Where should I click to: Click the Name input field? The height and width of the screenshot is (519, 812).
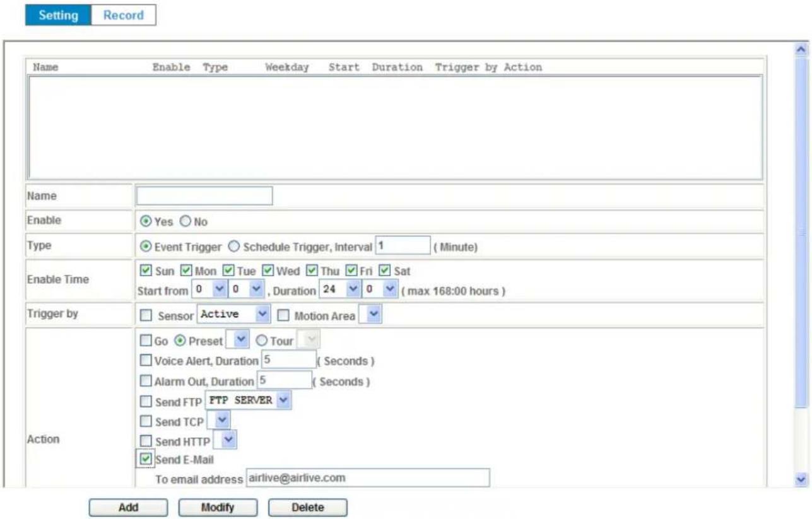click(204, 196)
